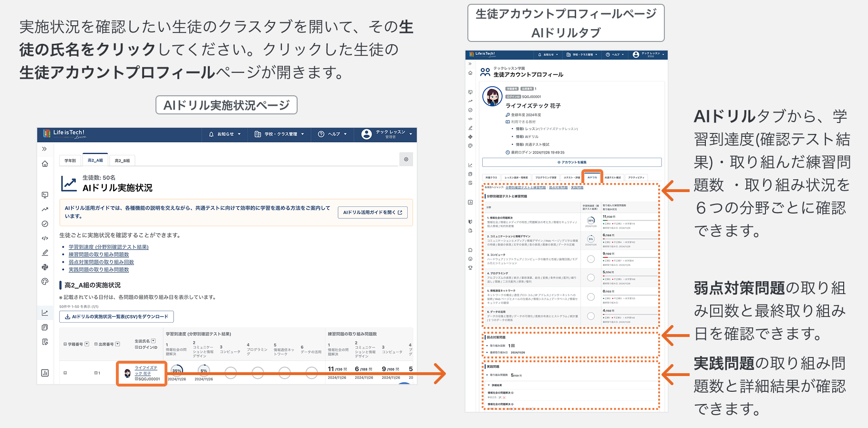Open Python icon in AIドリル実施状況 sidebar
Image resolution: width=868 pixels, height=428 pixels.
pos(45,267)
